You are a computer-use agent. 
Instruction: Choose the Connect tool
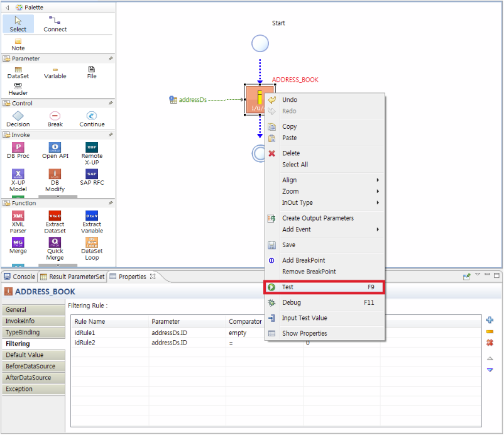(x=55, y=24)
